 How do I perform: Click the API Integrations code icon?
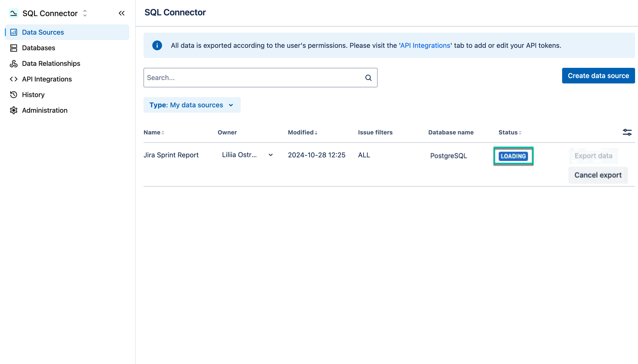pyautogui.click(x=14, y=79)
